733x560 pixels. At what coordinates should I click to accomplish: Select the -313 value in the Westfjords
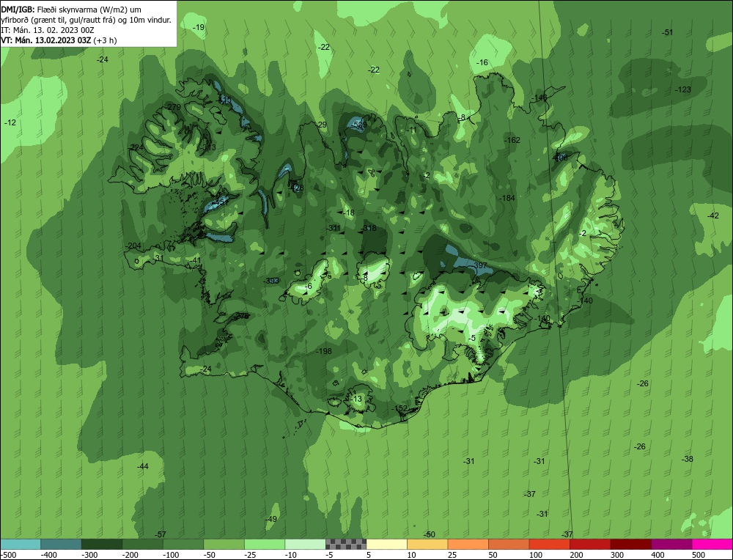tap(207, 147)
